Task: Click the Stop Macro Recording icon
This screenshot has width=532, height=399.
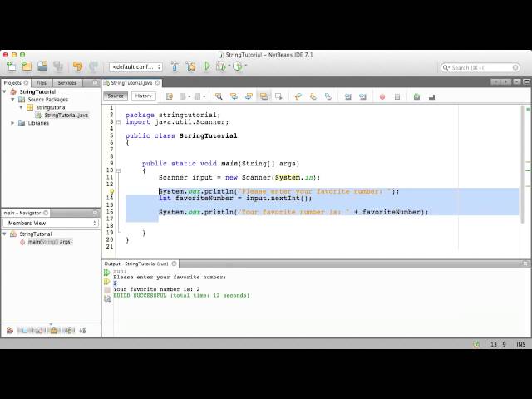Action: tap(397, 97)
